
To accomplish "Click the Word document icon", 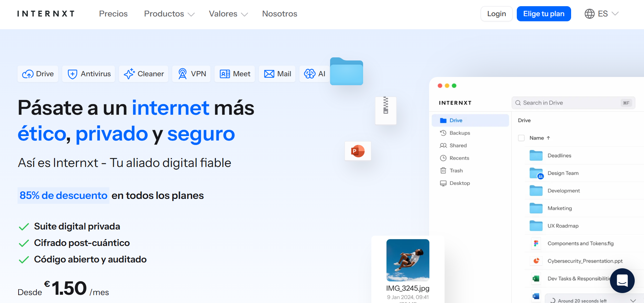I will [x=536, y=296].
